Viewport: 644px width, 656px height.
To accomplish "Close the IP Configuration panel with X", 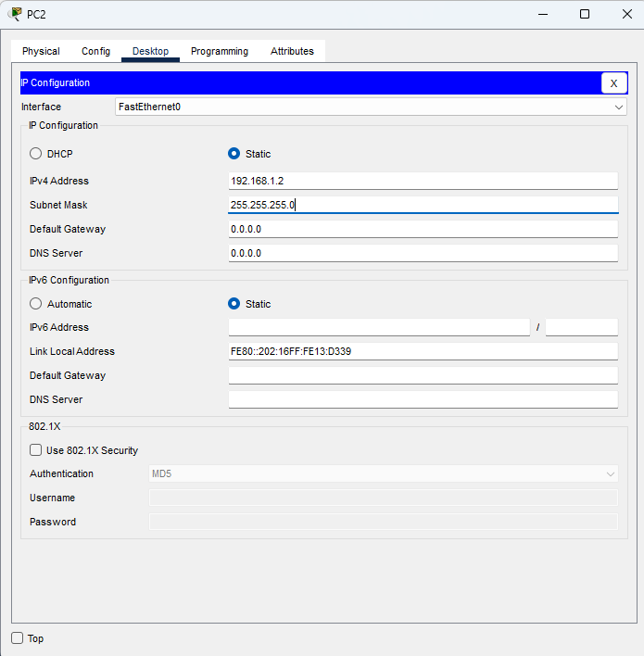I will 613,83.
